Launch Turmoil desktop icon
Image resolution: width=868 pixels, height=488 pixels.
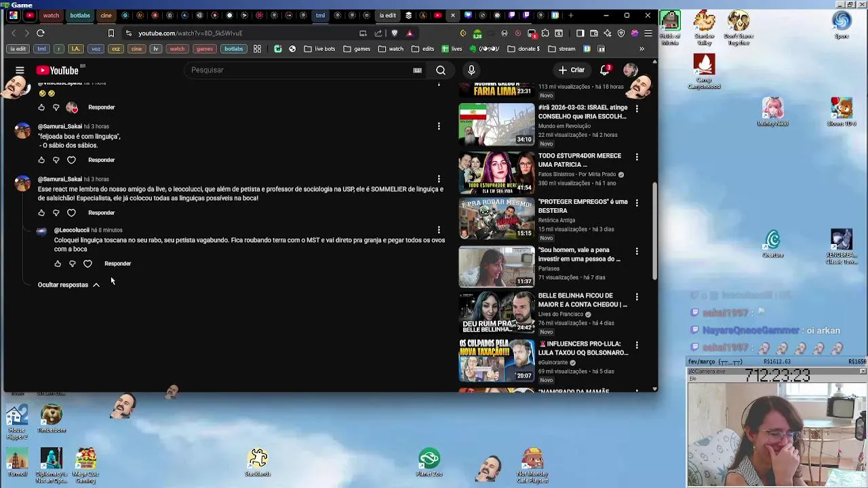pos(17,462)
